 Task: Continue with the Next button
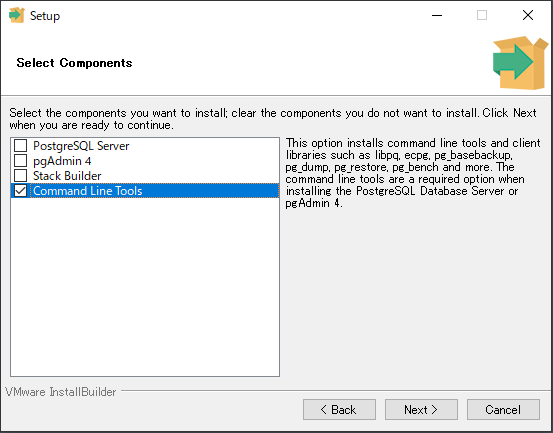click(421, 410)
